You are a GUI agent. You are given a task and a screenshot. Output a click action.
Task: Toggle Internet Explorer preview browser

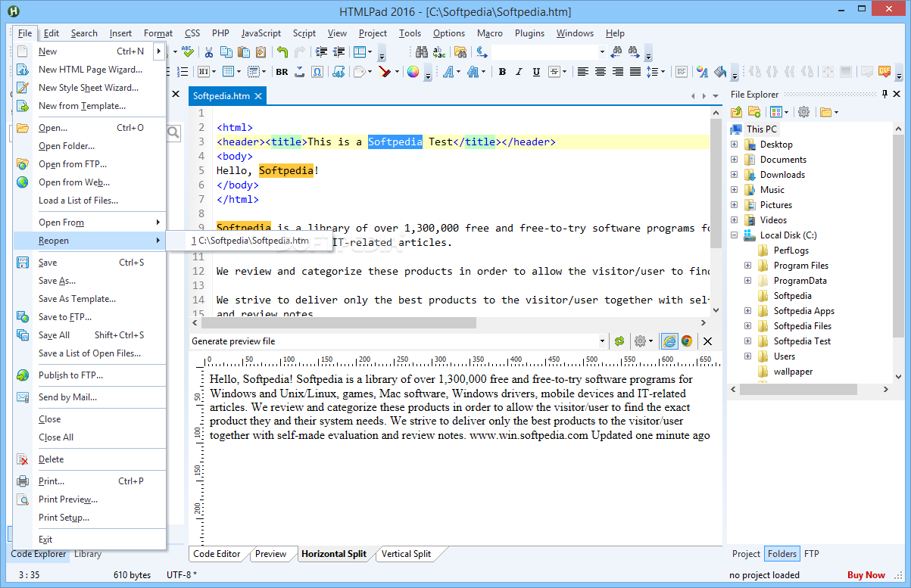pyautogui.click(x=669, y=341)
